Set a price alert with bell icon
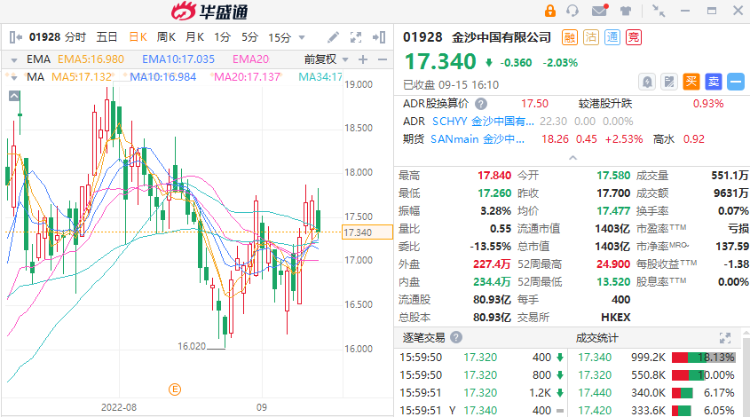Viewport: 750px width, 417px height. (x=647, y=82)
